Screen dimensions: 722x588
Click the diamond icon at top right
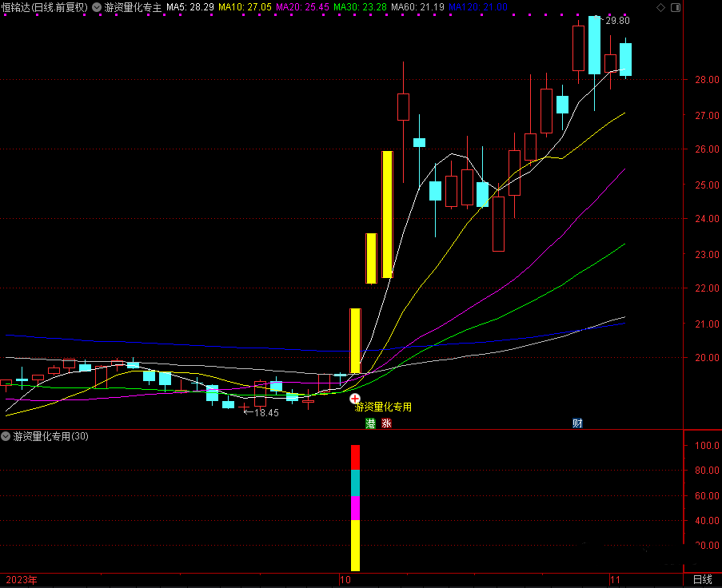click(x=660, y=7)
